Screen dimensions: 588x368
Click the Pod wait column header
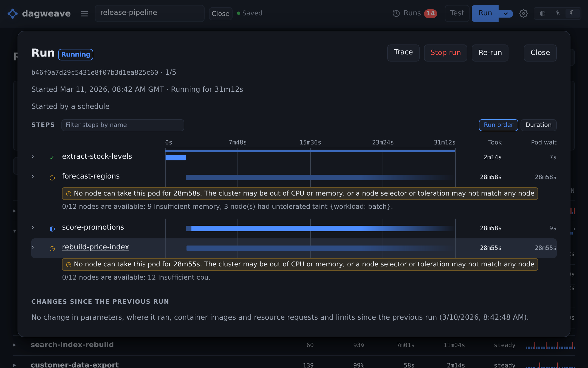544,143
